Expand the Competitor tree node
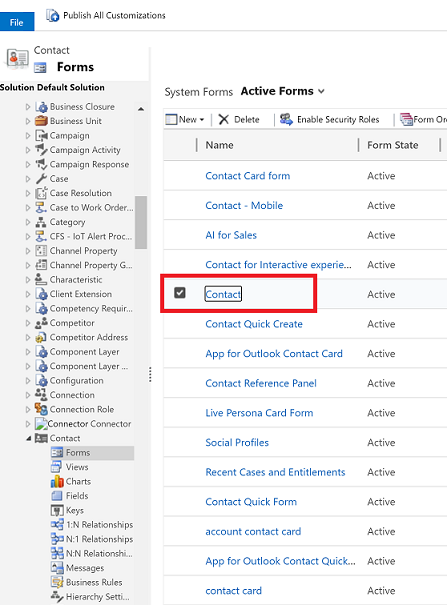 pos(28,323)
